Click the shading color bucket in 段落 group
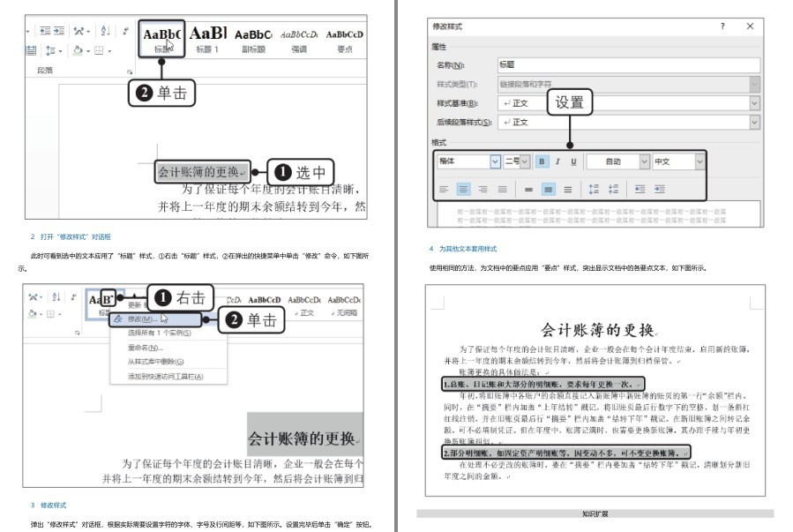This screenshot has height=532, width=793. click(78, 50)
